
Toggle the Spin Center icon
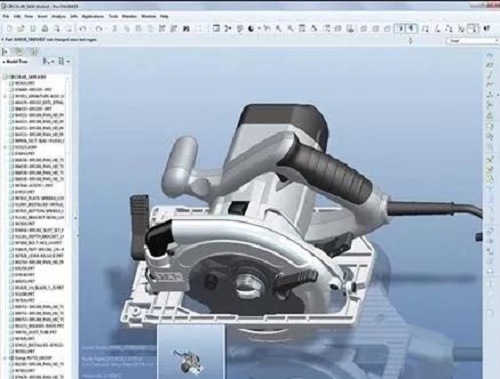pyautogui.click(x=228, y=29)
